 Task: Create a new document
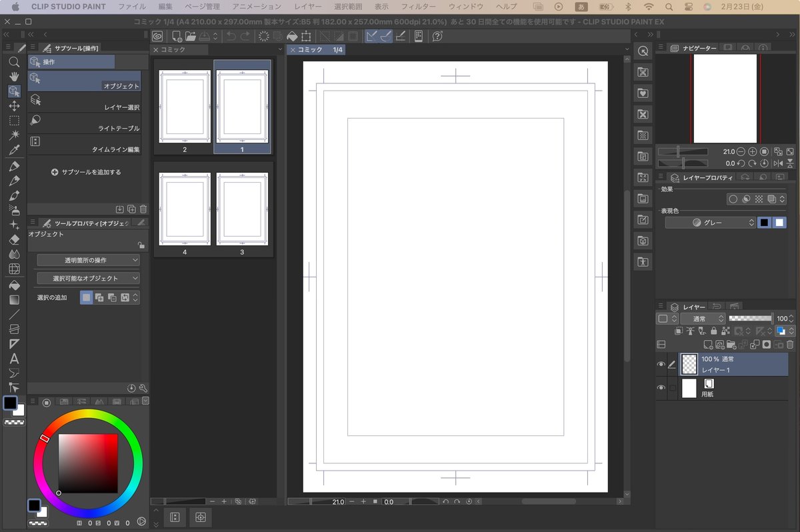(x=177, y=36)
